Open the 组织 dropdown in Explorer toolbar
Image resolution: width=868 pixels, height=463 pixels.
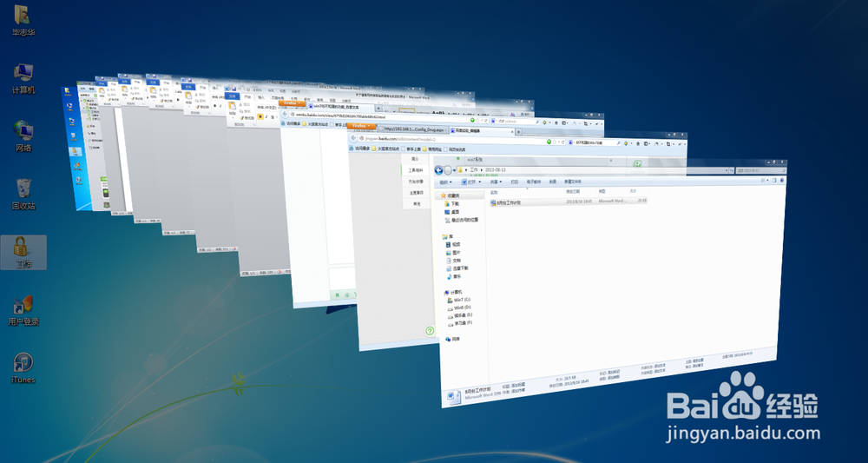pos(445,182)
